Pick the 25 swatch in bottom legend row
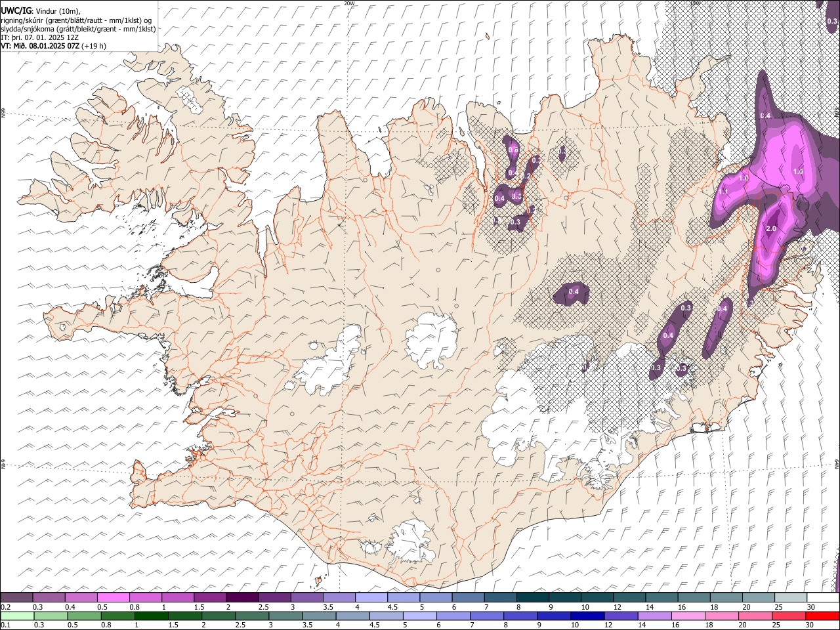Screen dimensions: 840x630 (x=789, y=616)
